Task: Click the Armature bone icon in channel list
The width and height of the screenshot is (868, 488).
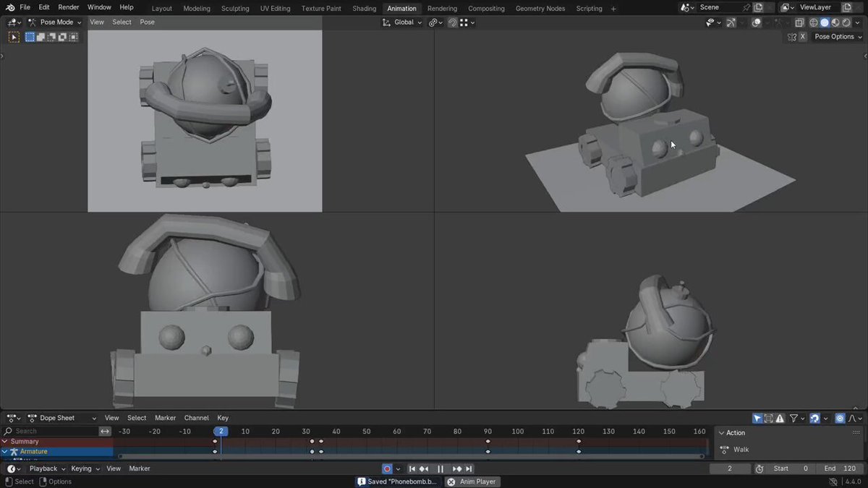Action: click(14, 452)
